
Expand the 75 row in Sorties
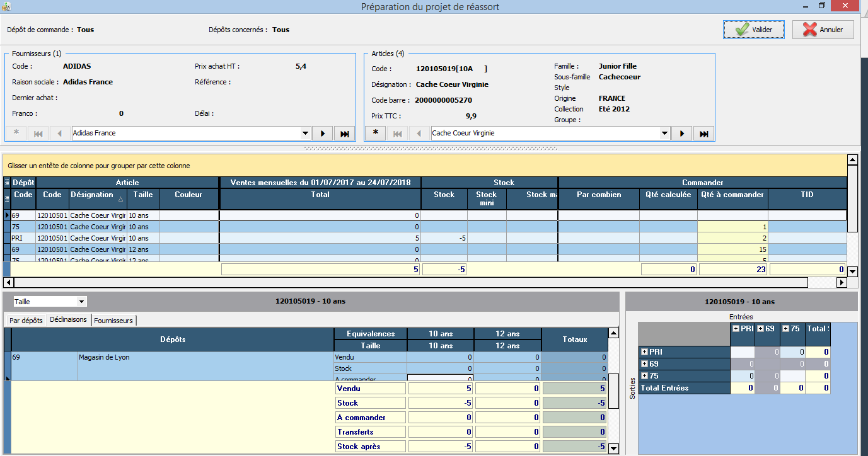click(644, 376)
